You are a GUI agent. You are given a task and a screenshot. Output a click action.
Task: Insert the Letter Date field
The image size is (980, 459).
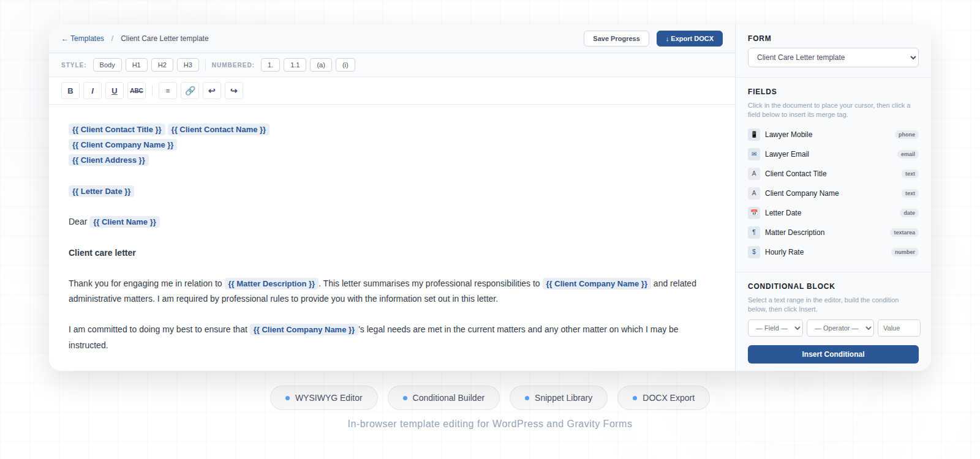pos(833,213)
